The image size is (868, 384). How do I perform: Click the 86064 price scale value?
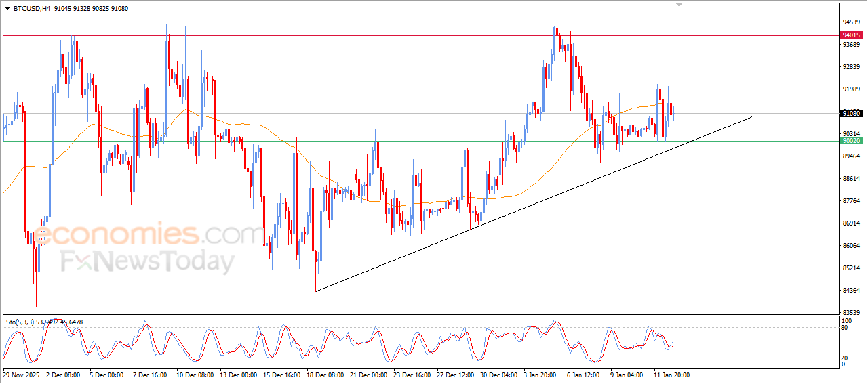(x=851, y=246)
